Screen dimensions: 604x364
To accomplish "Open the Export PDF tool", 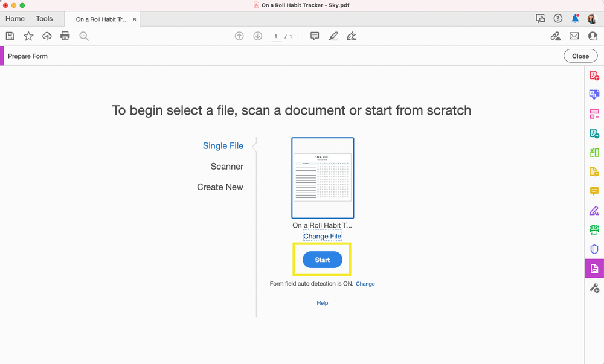I will pyautogui.click(x=594, y=94).
